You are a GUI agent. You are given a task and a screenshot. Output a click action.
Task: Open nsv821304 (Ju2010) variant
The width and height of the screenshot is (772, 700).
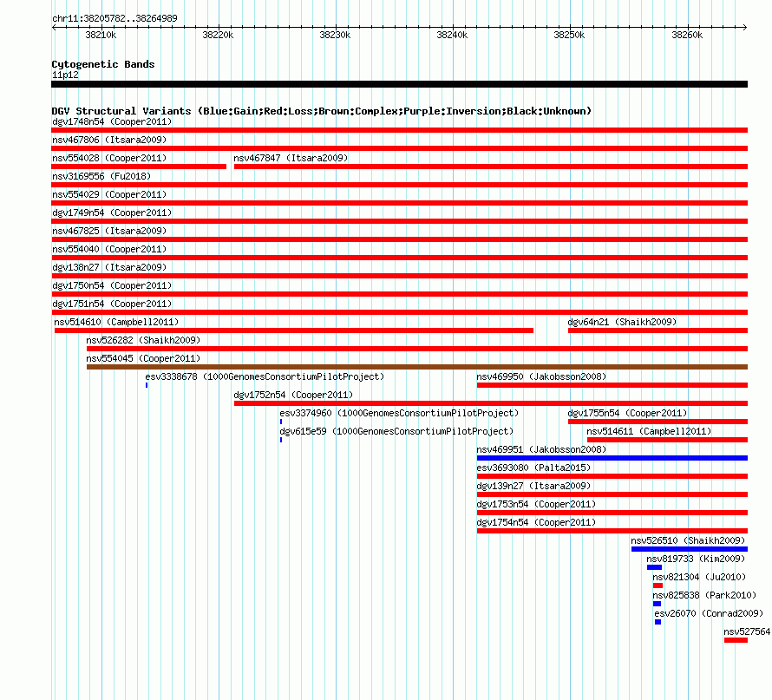[699, 577]
